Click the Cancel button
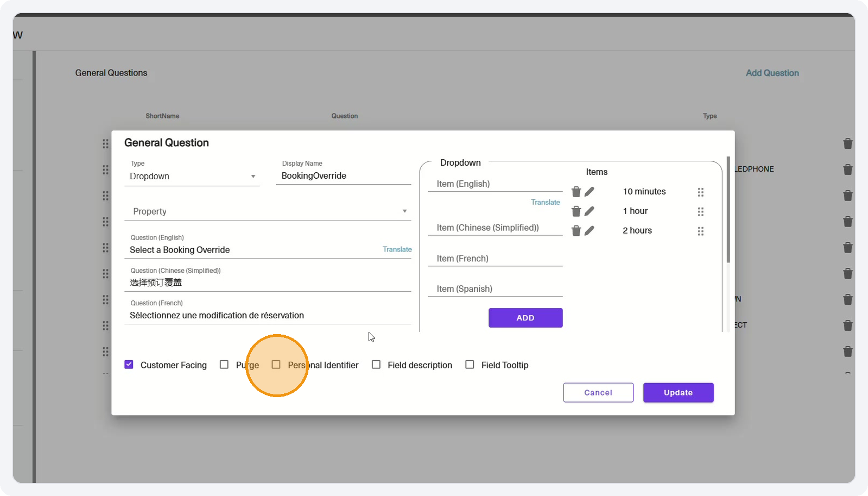Screen dimensions: 868x496 (598, 393)
